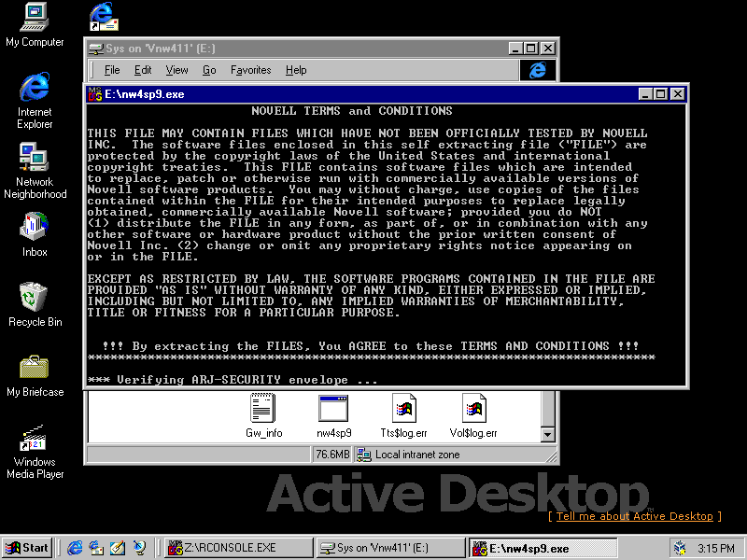
Task: Launch Internet Explorer from the Quick Launch bar
Action: coord(75,548)
